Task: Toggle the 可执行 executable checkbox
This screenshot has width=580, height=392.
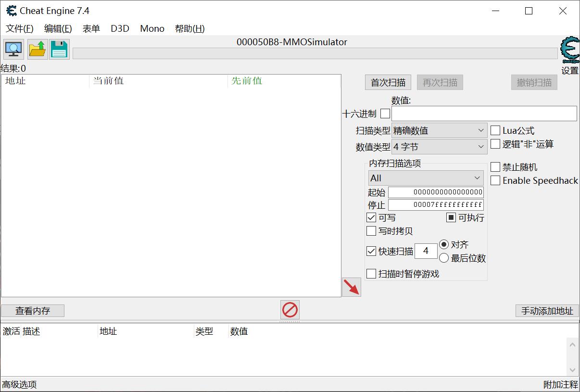Action: coord(451,217)
